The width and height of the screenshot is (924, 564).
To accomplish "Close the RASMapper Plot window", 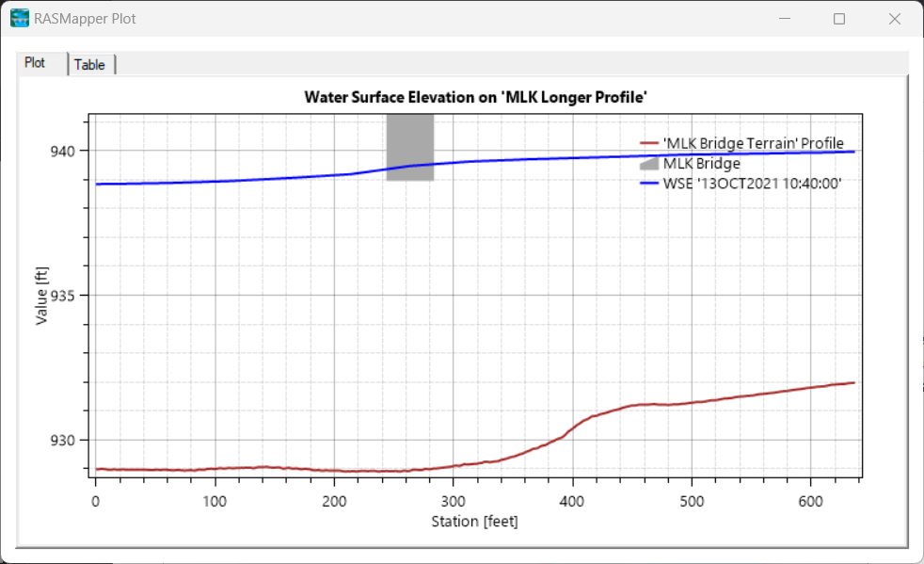I will [x=894, y=19].
